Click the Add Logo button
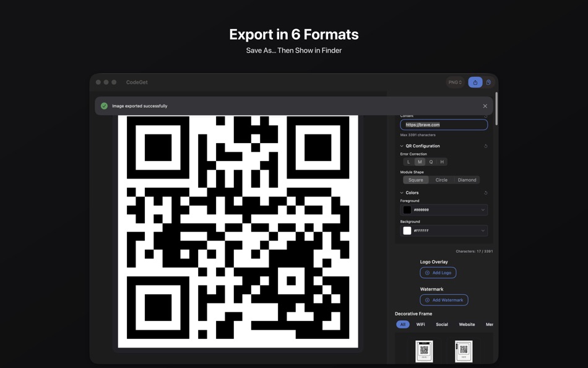The height and width of the screenshot is (368, 588). coord(438,273)
